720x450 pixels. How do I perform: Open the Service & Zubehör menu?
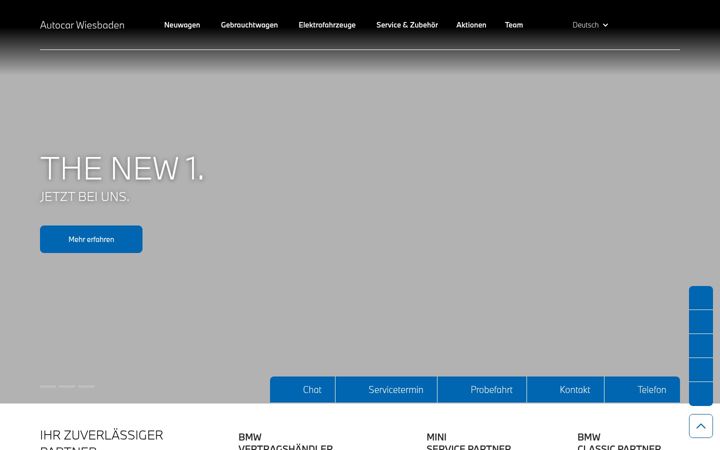pos(407,25)
